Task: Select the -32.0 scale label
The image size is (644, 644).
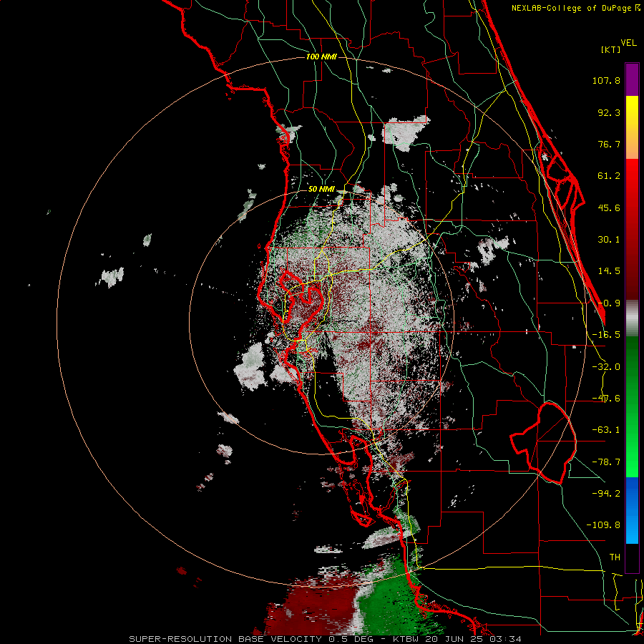Action: tap(606, 367)
